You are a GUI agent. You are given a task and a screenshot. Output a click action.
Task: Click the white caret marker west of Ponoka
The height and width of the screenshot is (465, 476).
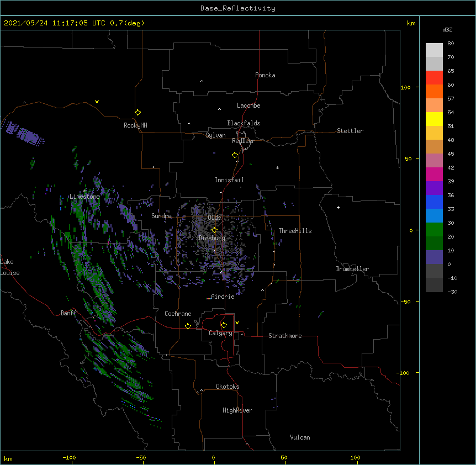click(202, 81)
